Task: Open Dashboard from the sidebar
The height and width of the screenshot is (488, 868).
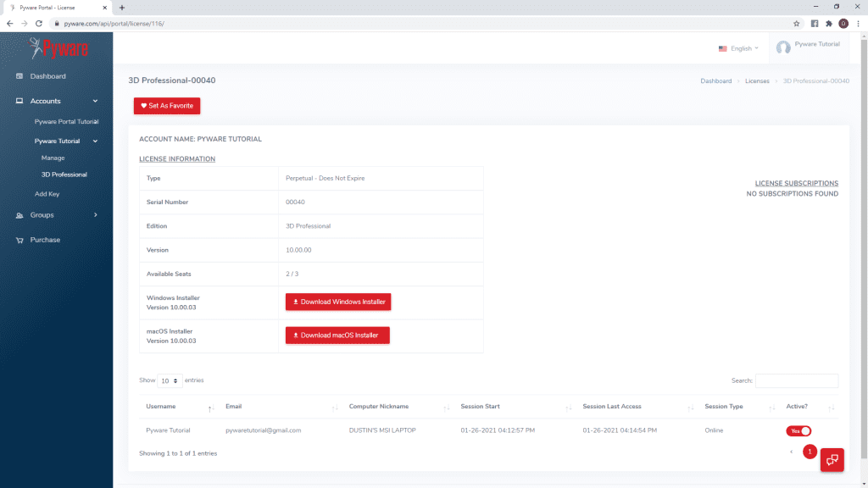Action: [x=47, y=76]
